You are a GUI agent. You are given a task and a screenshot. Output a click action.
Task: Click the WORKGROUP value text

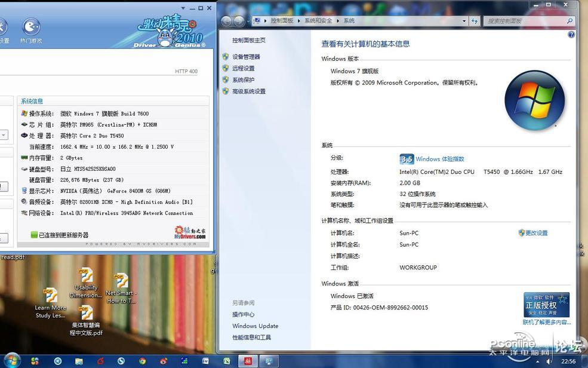coord(418,268)
